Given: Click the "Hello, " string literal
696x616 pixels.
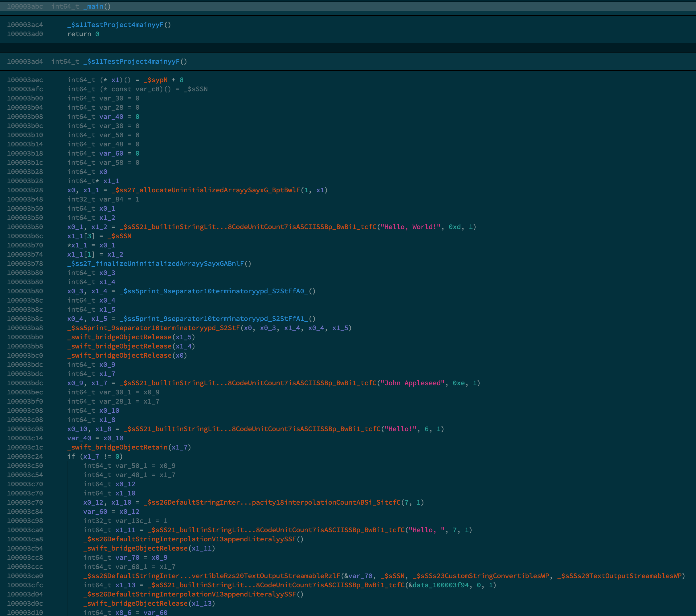Looking at the screenshot, I should click(427, 531).
